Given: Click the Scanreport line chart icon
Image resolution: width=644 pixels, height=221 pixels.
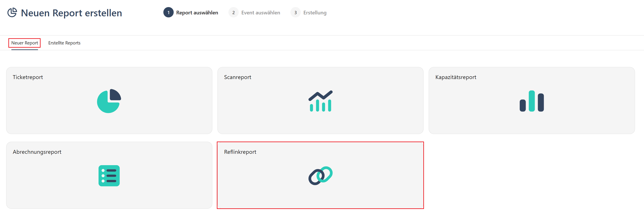Looking at the screenshot, I should [x=320, y=101].
